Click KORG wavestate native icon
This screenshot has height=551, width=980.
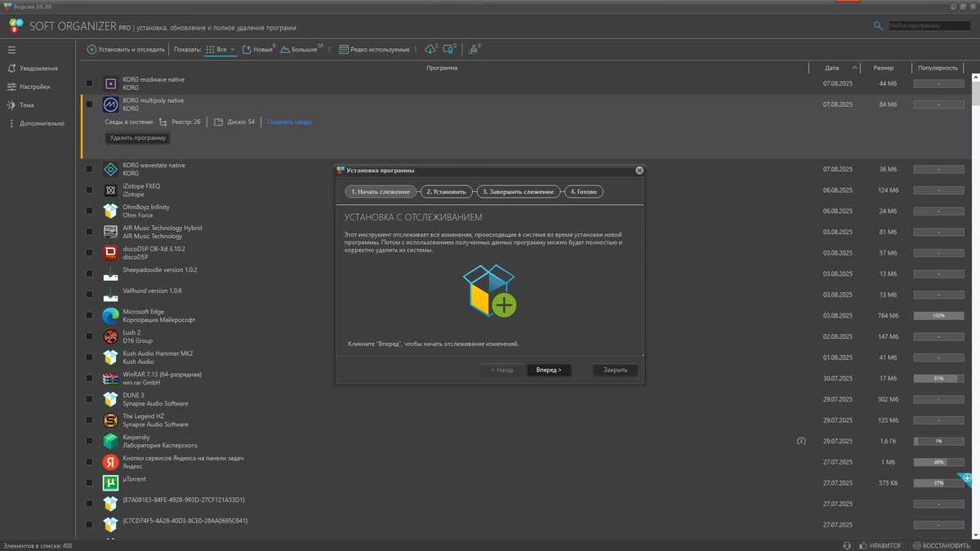[110, 169]
